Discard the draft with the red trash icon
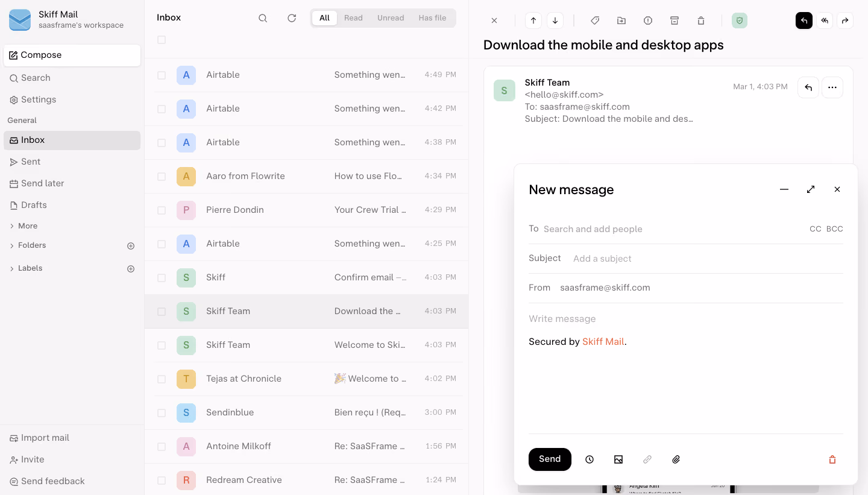Viewport: 868px width, 495px height. 832,459
